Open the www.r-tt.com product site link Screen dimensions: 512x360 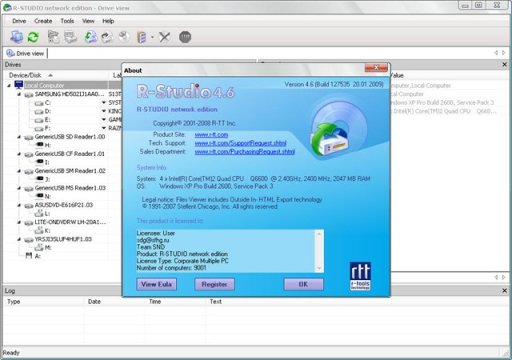click(x=211, y=135)
